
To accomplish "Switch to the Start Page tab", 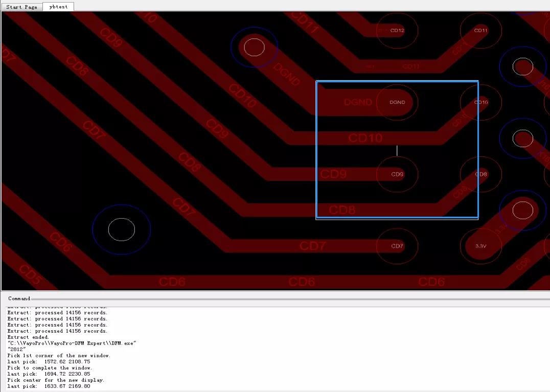I will click(22, 7).
